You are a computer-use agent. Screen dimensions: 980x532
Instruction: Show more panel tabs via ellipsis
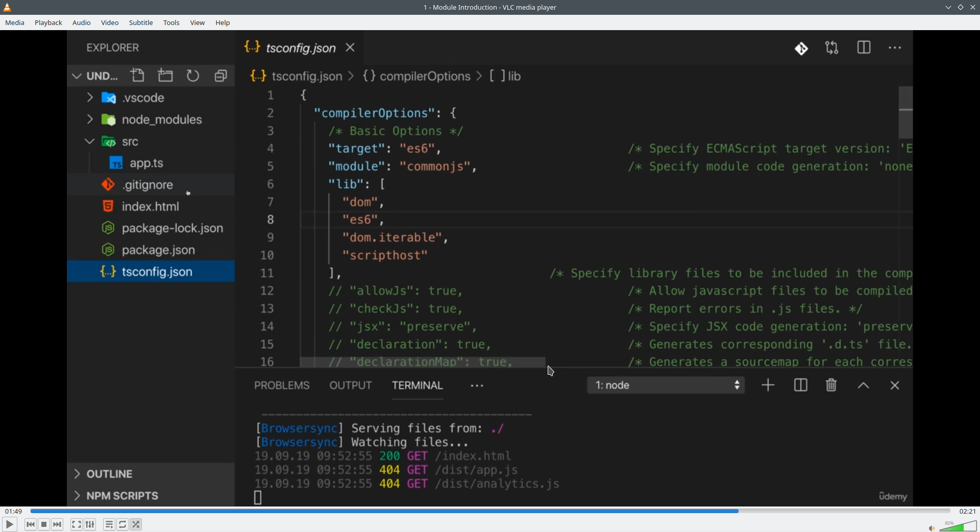[x=477, y=386]
